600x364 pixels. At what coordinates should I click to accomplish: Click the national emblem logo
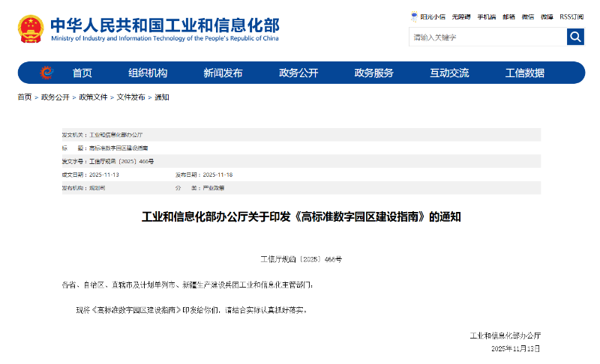click(31, 29)
